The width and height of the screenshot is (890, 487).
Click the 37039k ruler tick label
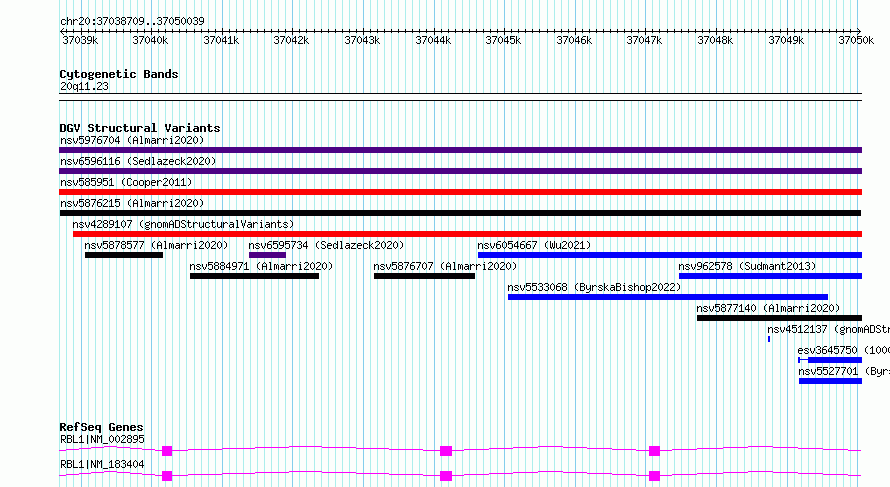coord(80,40)
